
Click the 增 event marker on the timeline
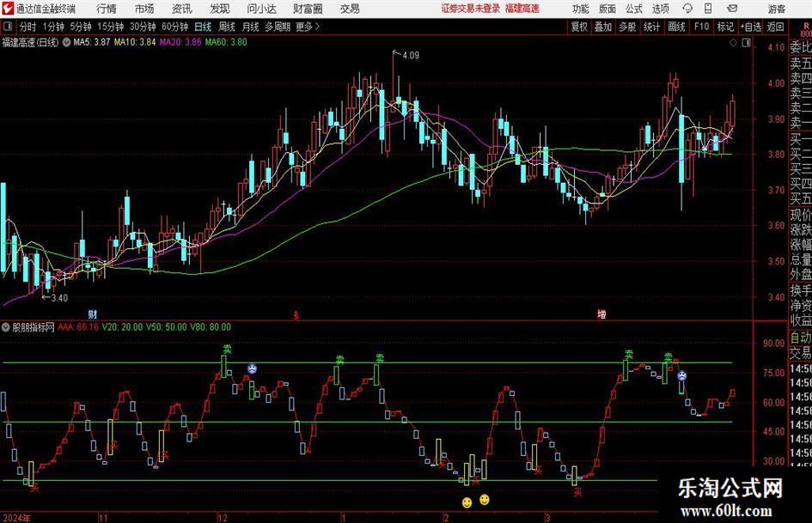click(601, 314)
